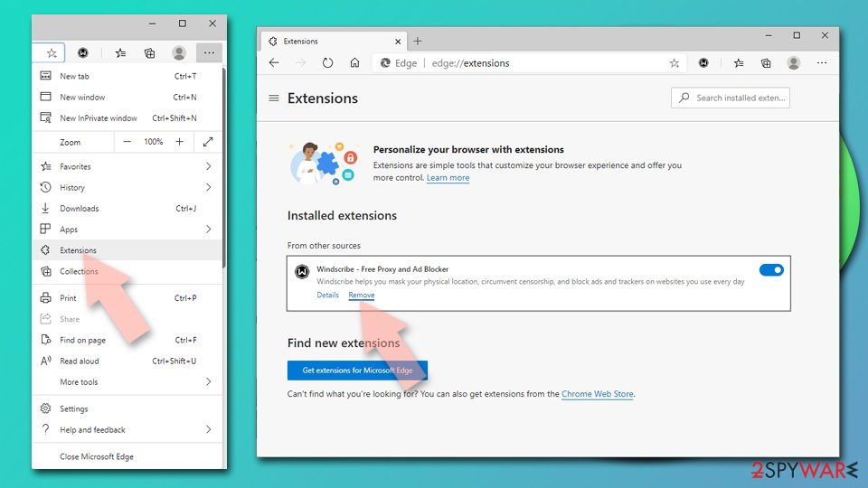Choose Find on page entry
This screenshot has height=488, width=868.
coord(127,341)
